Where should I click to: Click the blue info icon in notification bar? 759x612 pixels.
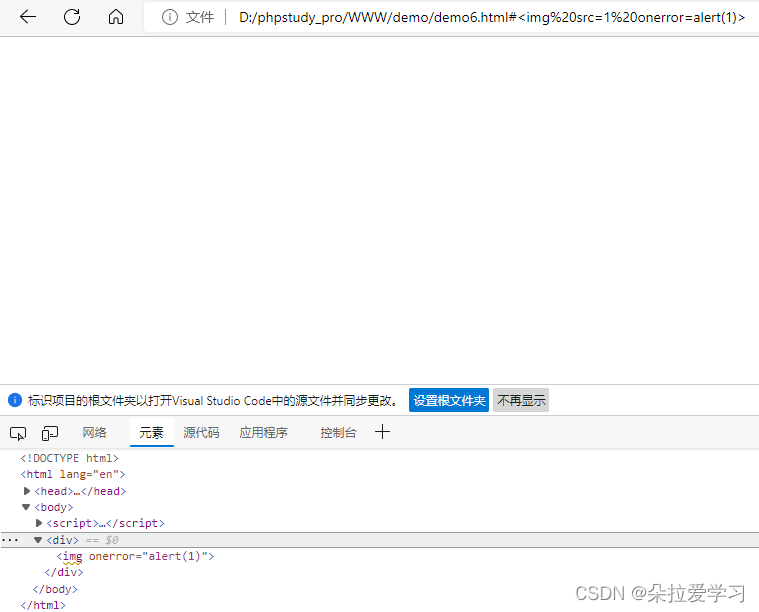15,400
